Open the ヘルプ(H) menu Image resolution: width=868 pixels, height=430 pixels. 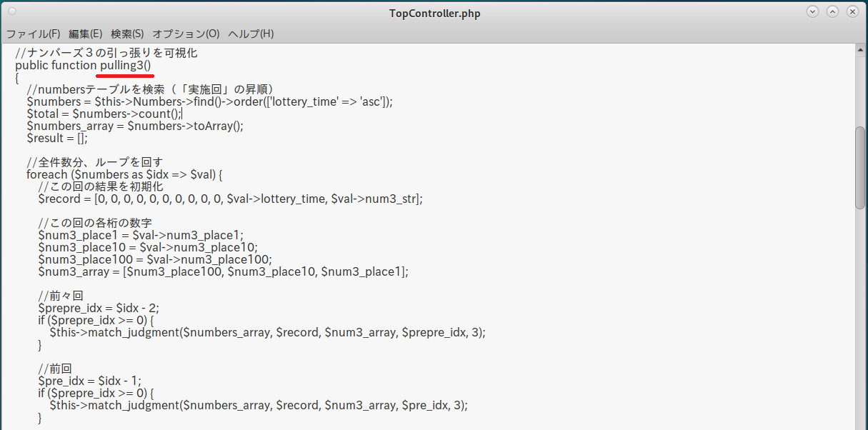(x=251, y=34)
